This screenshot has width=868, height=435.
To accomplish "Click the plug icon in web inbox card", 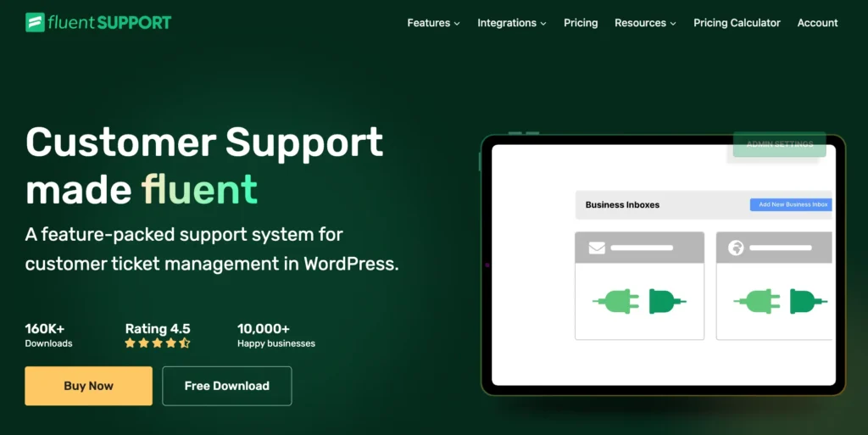I will 781,302.
